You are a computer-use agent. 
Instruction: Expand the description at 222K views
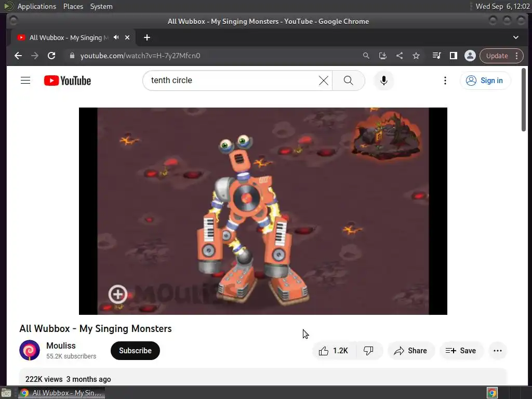(263, 377)
